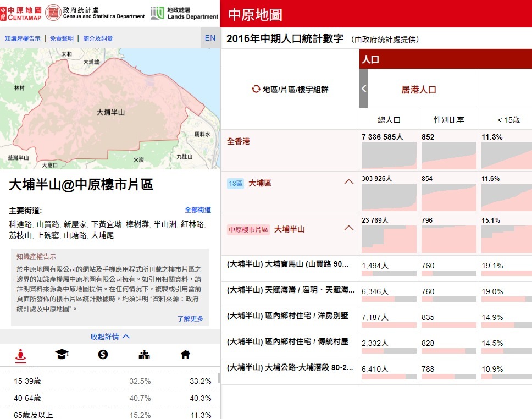532x419 pixels.
Task: Select the household family icon tab
Action: [x=144, y=355]
